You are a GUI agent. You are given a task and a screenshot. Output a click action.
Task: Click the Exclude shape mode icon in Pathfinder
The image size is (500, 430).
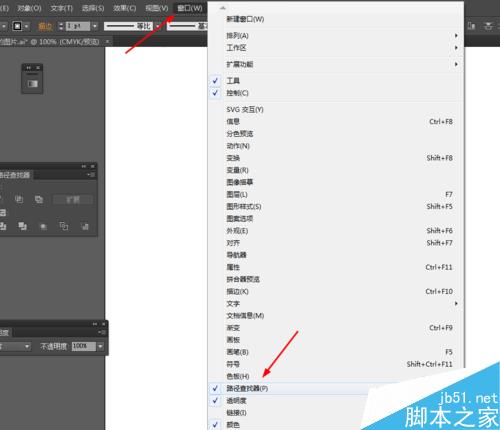tap(39, 199)
